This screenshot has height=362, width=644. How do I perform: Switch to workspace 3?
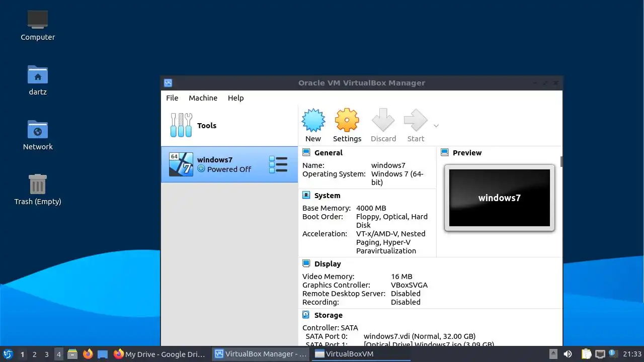coord(46,354)
